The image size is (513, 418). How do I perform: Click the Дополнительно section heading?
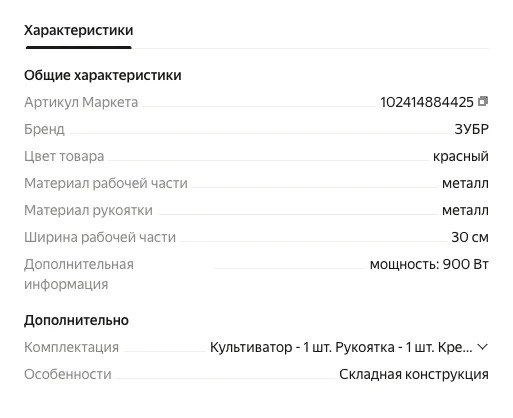point(76,320)
